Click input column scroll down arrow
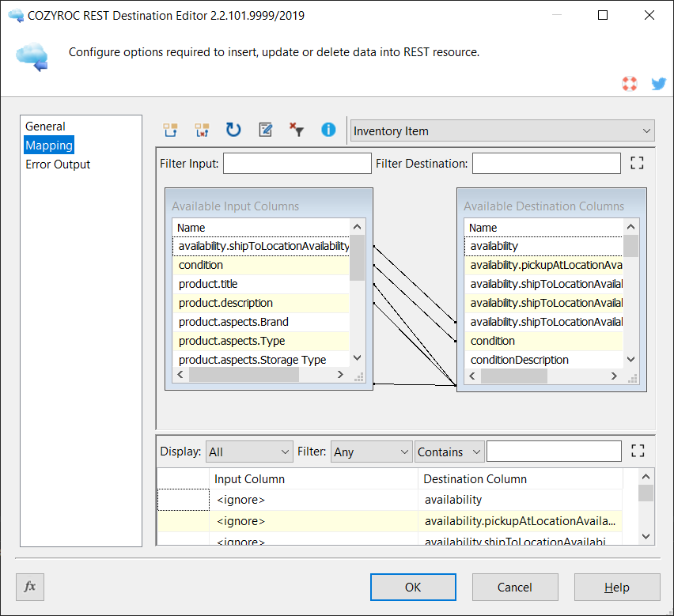The height and width of the screenshot is (616, 674). point(357,357)
